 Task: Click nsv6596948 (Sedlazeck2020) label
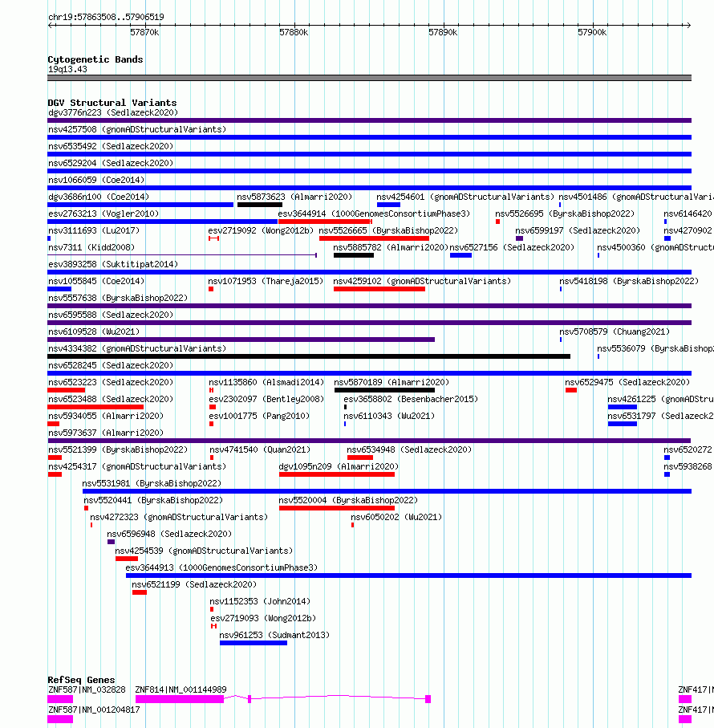(x=169, y=535)
